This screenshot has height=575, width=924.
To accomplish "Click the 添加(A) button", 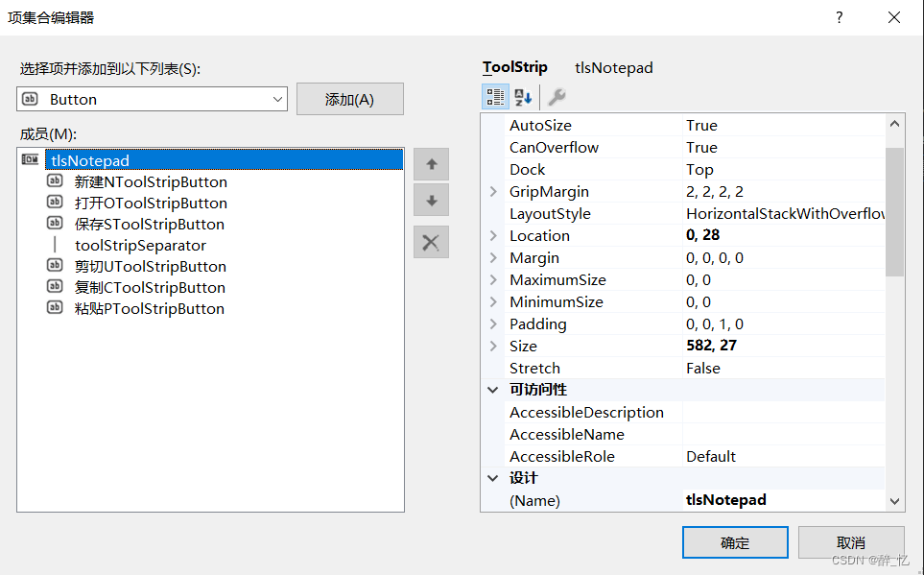I will (349, 99).
